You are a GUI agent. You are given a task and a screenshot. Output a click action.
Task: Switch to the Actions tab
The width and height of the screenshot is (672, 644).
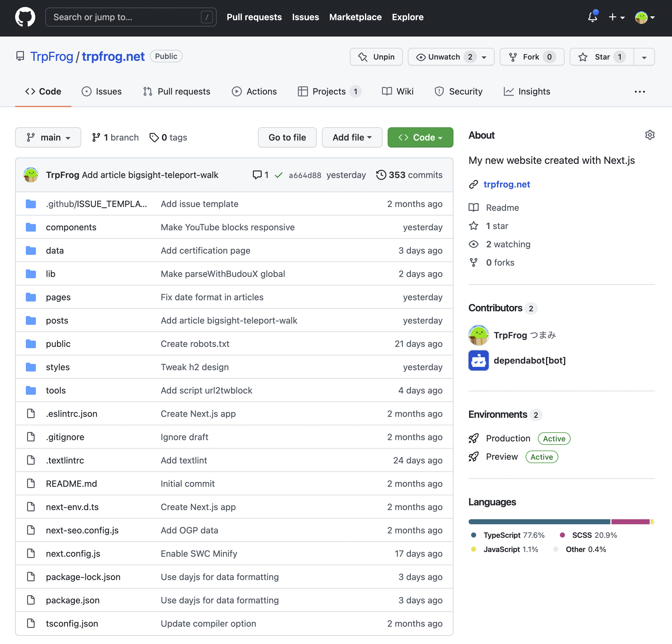click(x=254, y=92)
